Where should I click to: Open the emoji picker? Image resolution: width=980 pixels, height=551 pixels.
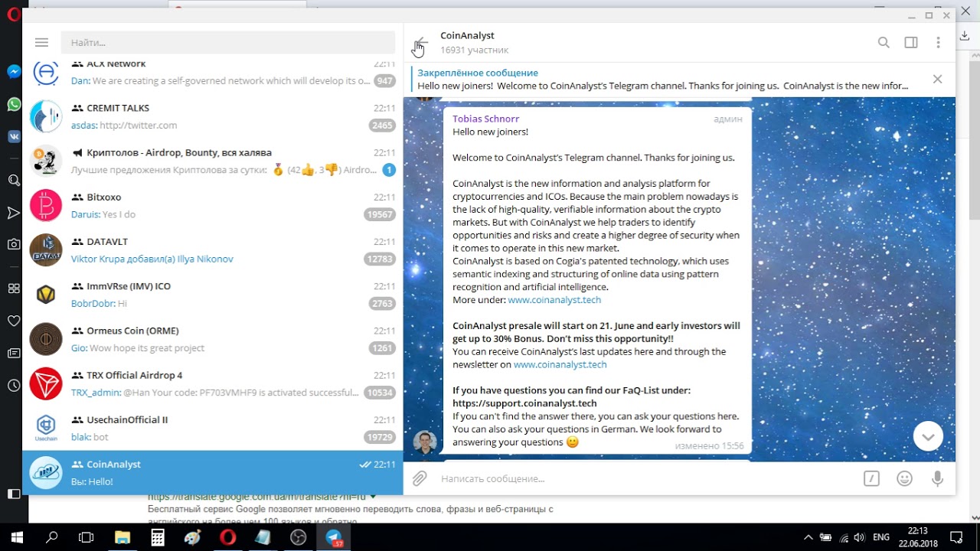[x=904, y=478]
